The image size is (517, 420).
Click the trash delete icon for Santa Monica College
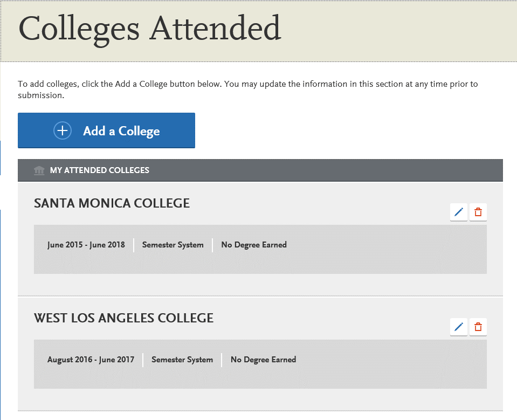click(x=478, y=212)
